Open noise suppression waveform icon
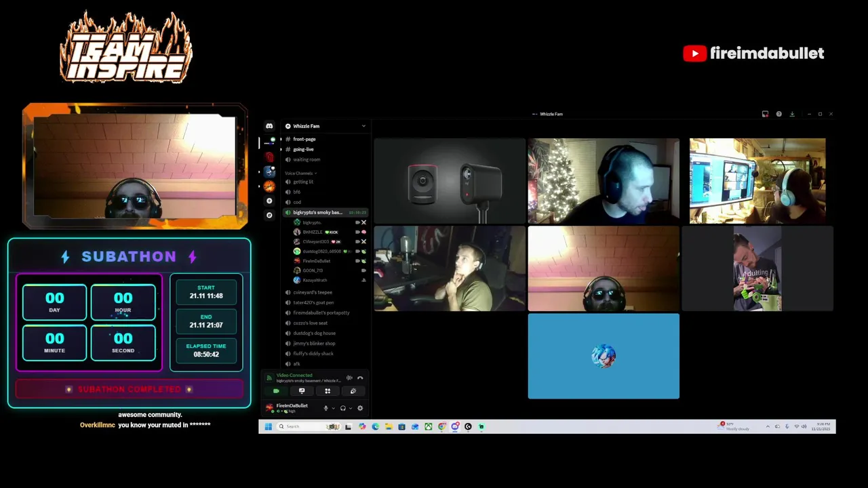 pos(349,378)
